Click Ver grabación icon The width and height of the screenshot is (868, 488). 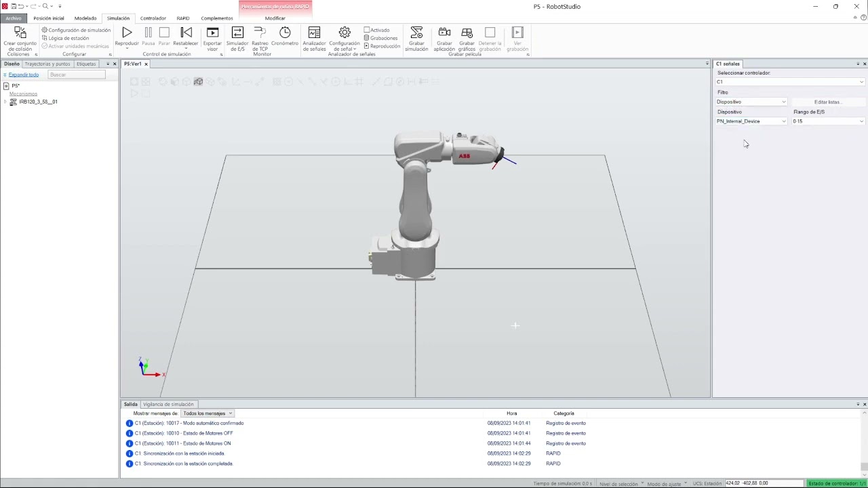tap(517, 33)
